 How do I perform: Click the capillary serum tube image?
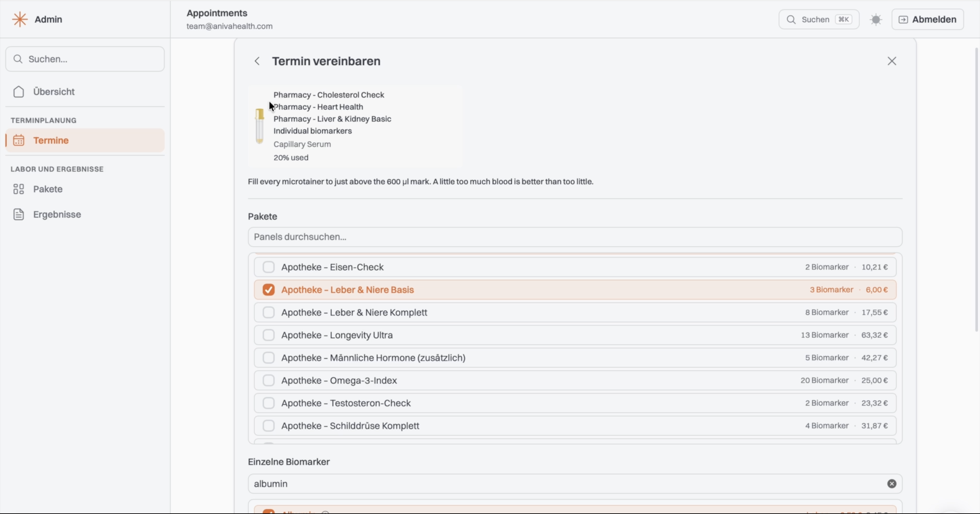[259, 126]
